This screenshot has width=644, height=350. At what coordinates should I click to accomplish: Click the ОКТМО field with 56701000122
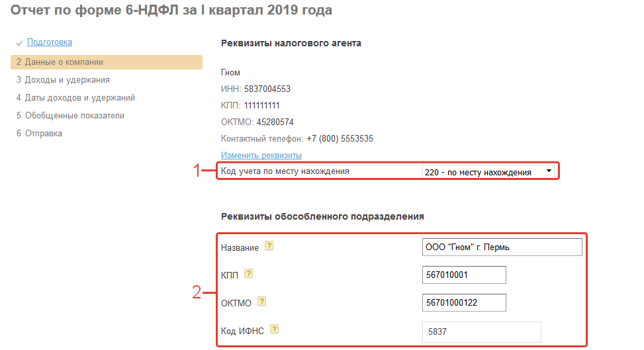click(x=463, y=302)
